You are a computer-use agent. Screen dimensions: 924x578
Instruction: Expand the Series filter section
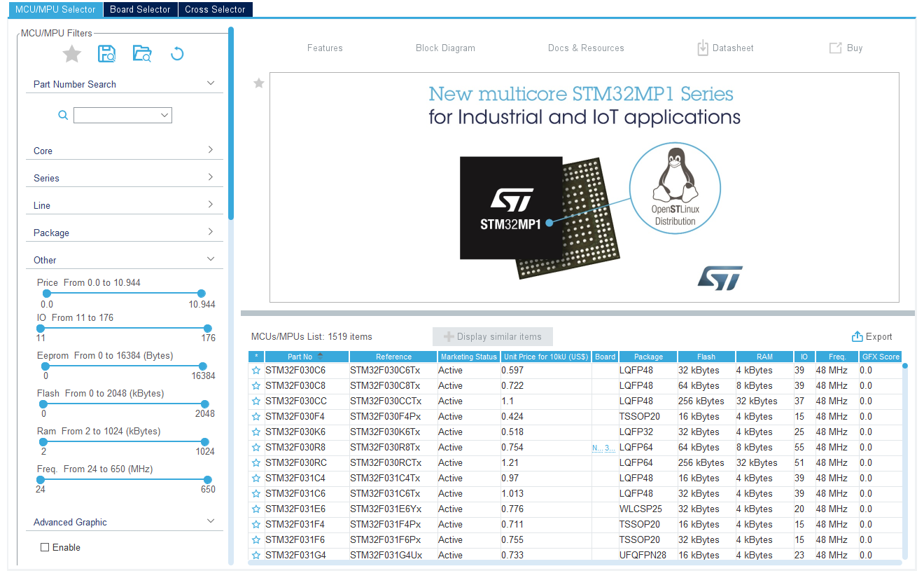click(x=211, y=177)
